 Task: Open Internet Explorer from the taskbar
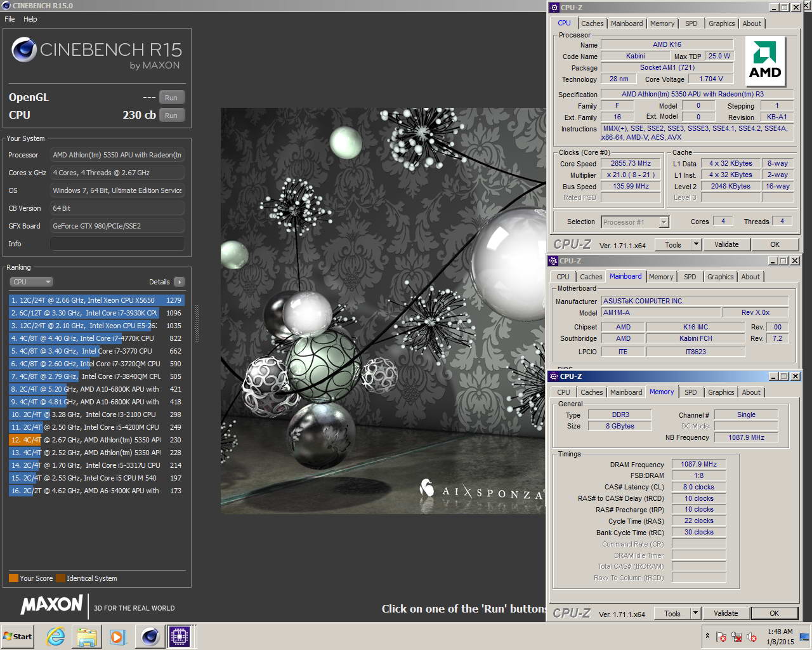point(56,636)
